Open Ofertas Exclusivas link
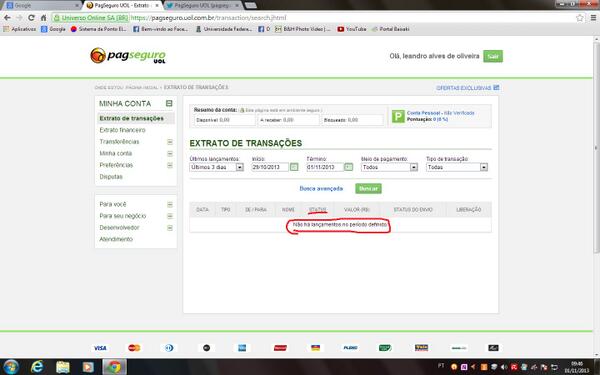The width and height of the screenshot is (600, 375). point(463,88)
